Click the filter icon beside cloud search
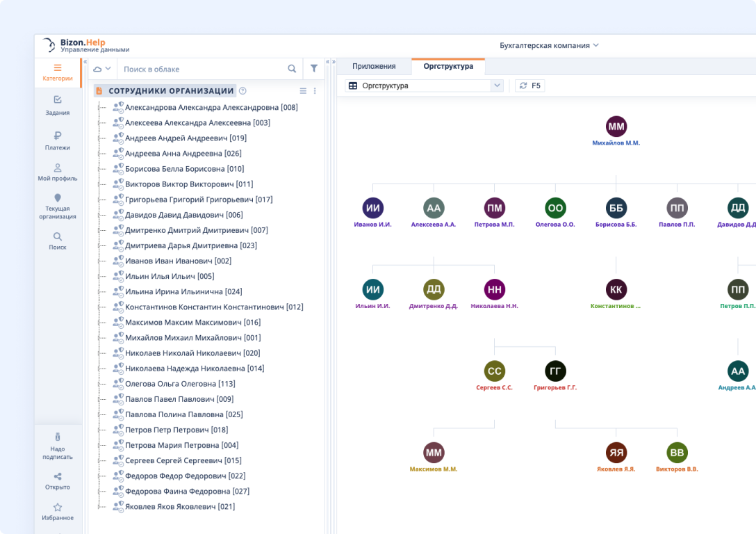This screenshot has height=534, width=756. (x=314, y=68)
